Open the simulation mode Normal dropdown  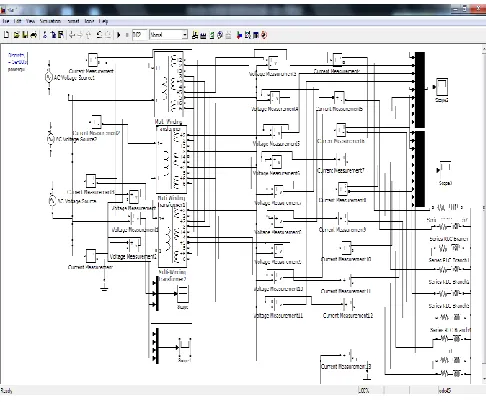coord(168,35)
